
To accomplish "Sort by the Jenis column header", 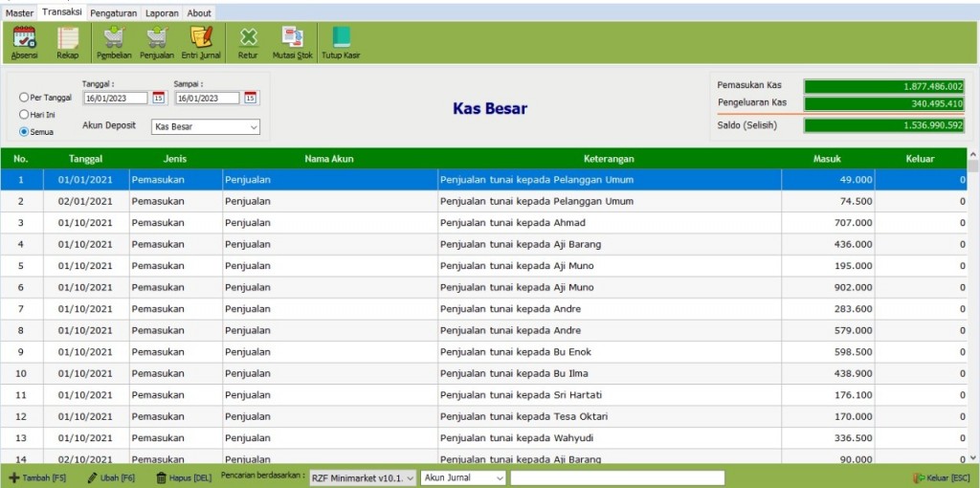I will (175, 159).
